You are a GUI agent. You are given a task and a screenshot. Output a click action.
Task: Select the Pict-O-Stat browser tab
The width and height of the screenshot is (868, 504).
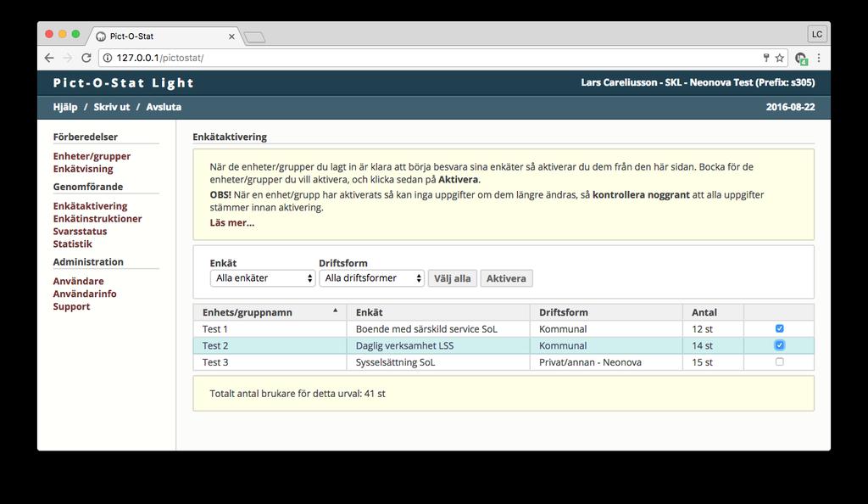click(x=164, y=36)
